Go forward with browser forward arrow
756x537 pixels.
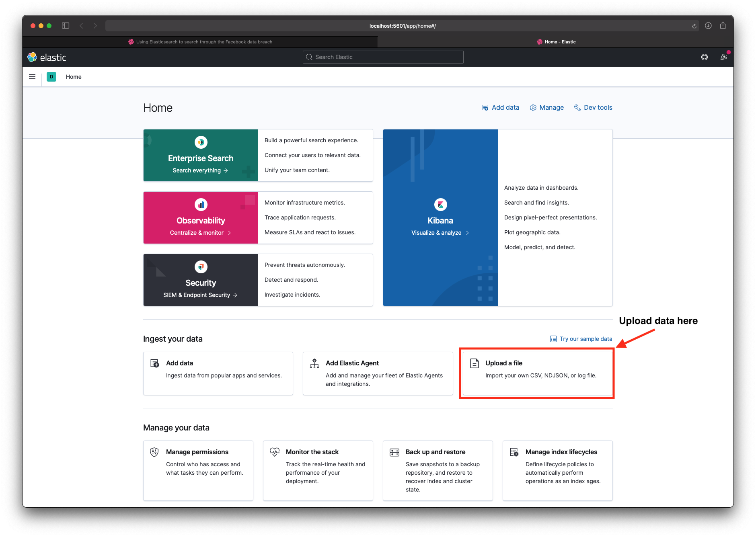(x=95, y=26)
